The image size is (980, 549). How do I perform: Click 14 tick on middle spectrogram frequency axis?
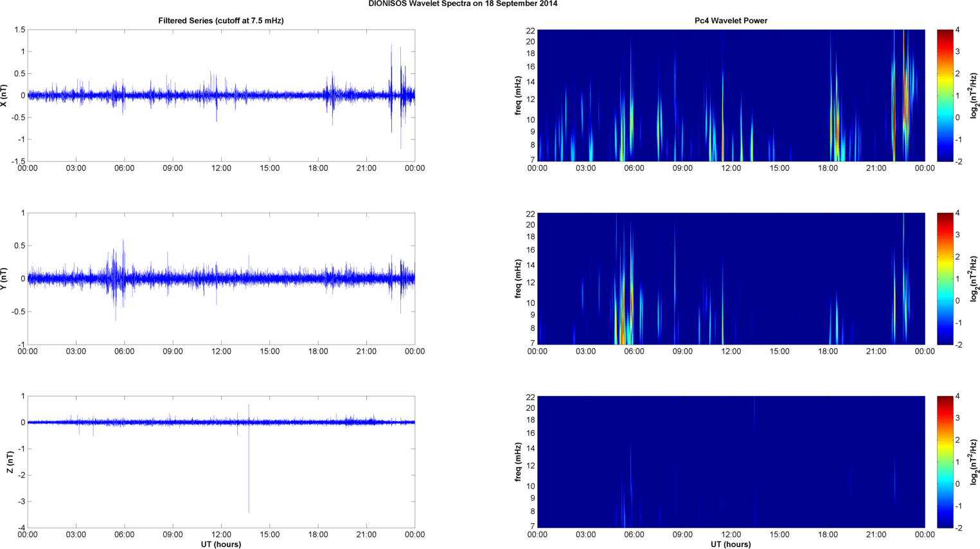(x=530, y=265)
